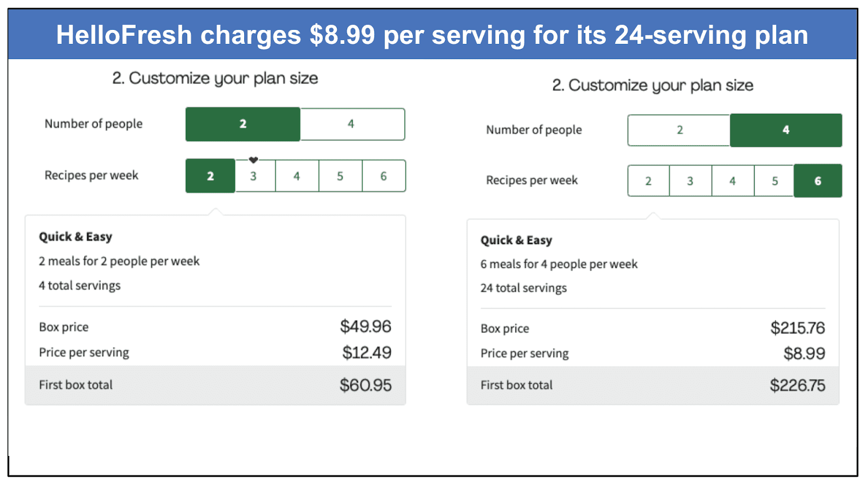Choose 5 recipes per week in right plan
This screenshot has width=868, height=488.
pyautogui.click(x=775, y=181)
